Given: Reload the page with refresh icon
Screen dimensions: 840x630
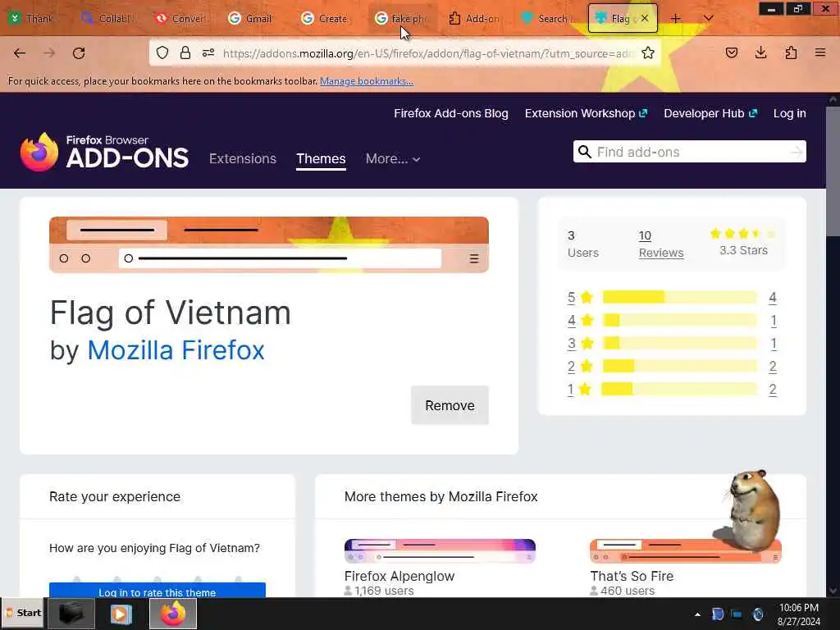Looking at the screenshot, I should click(x=79, y=53).
